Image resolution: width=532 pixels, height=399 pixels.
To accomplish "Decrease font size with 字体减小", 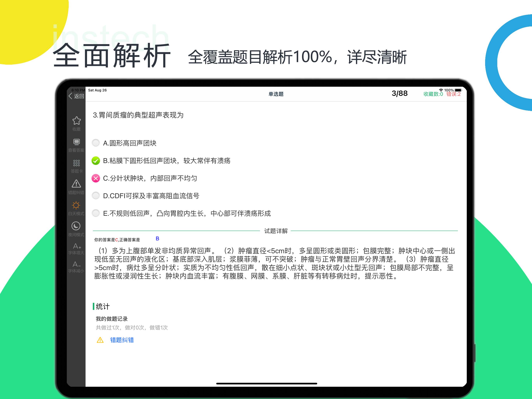I will click(x=76, y=267).
